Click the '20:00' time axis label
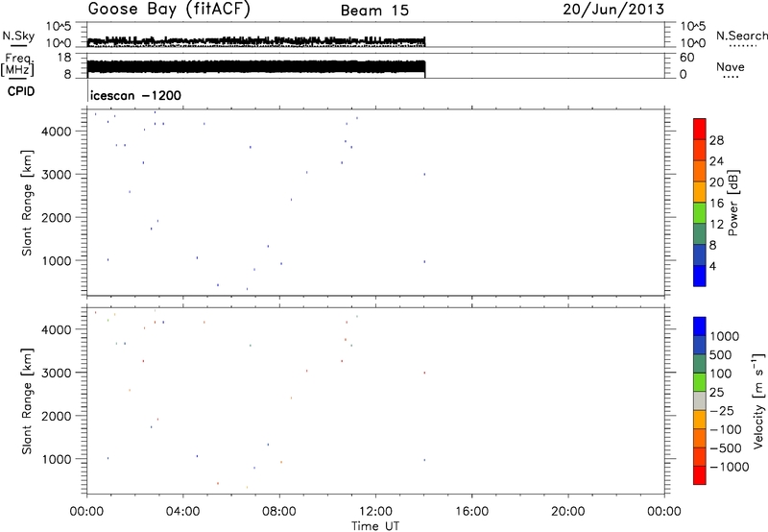 pyautogui.click(x=568, y=512)
